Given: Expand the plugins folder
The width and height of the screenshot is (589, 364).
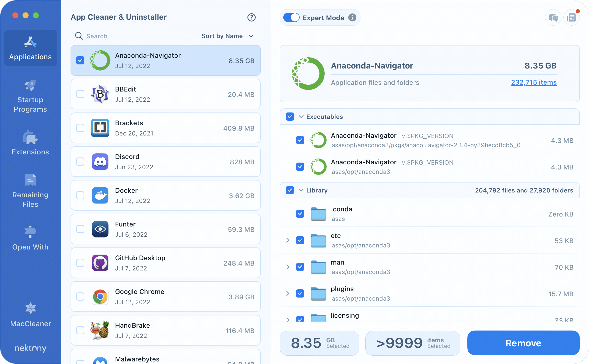Looking at the screenshot, I should tap(288, 293).
